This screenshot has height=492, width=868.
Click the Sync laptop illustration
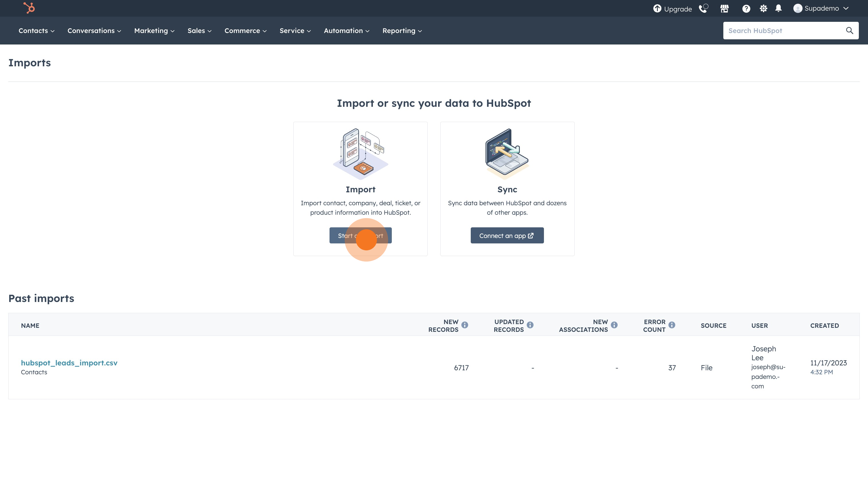click(x=507, y=154)
